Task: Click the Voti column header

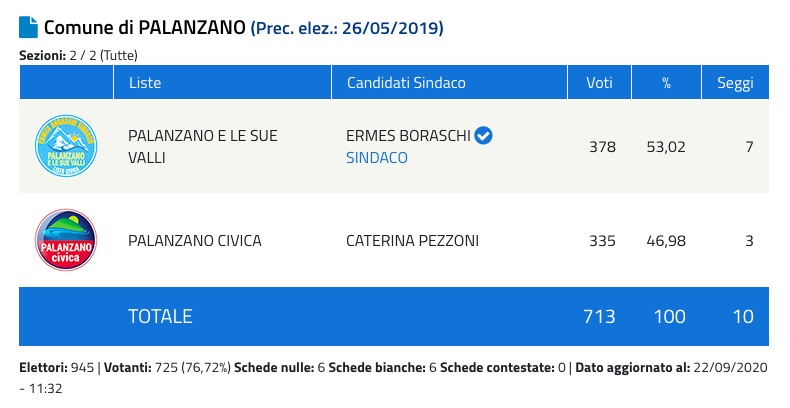Action: [599, 82]
